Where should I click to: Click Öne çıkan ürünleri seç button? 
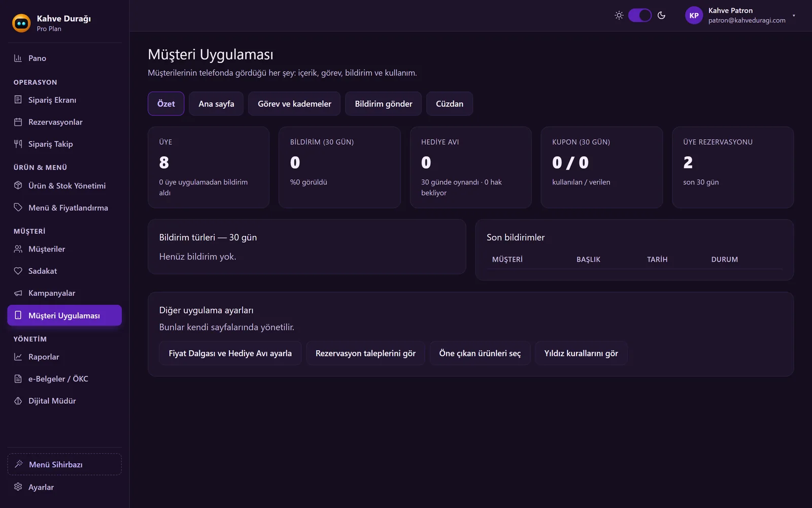(x=480, y=353)
